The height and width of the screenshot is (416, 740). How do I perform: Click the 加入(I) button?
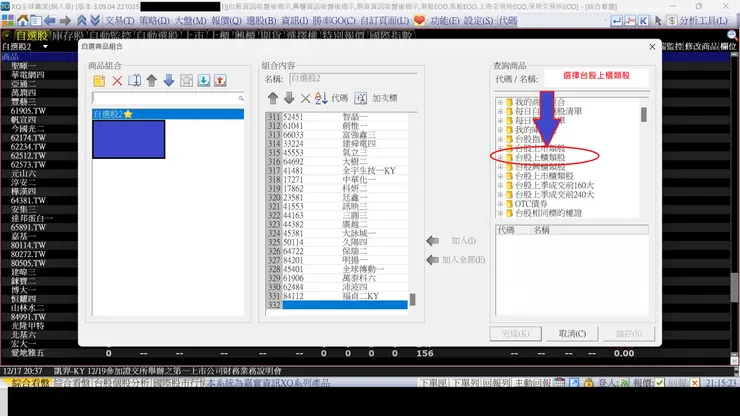tap(452, 241)
